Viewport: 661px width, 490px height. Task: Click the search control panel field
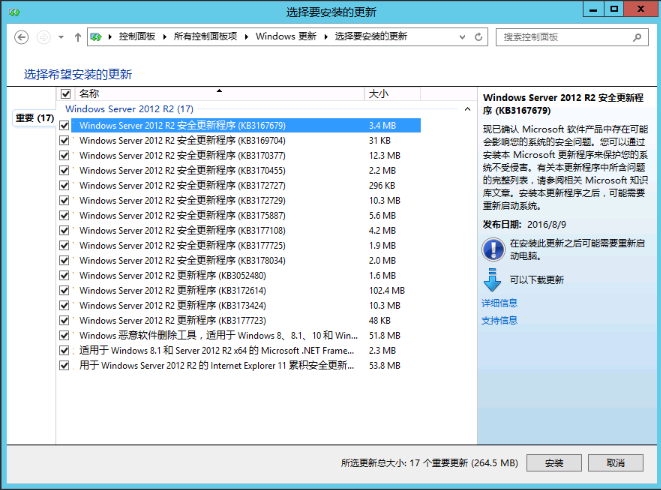572,37
